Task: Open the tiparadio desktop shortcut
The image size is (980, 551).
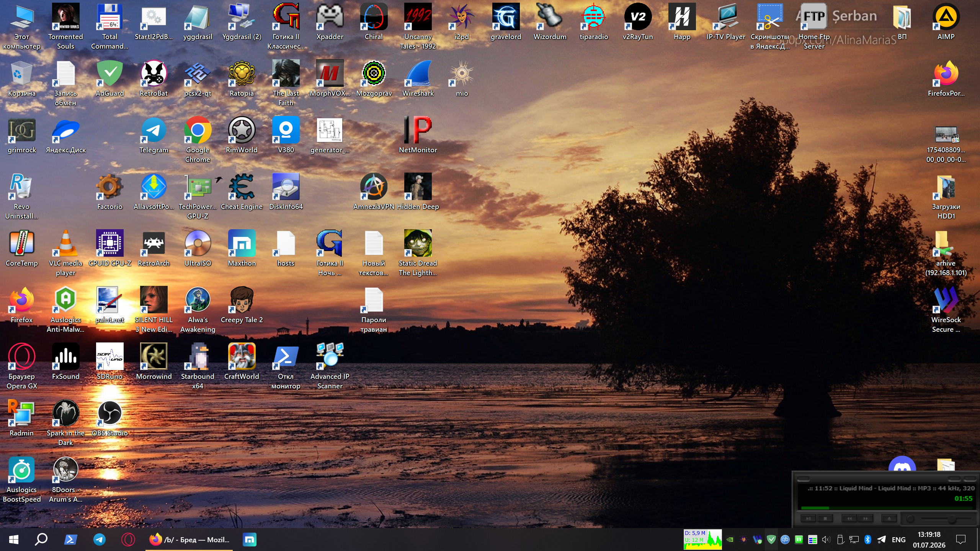Action: 594,22
